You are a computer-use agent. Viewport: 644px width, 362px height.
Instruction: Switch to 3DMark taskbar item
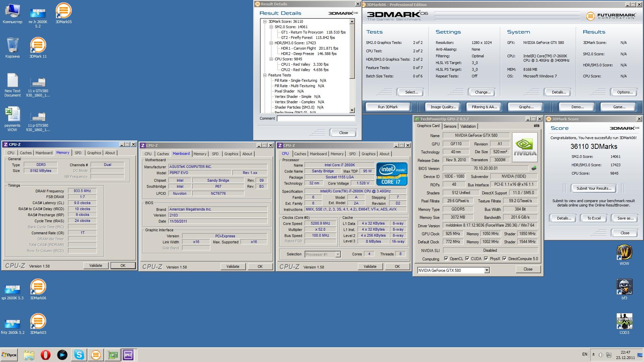(96, 355)
